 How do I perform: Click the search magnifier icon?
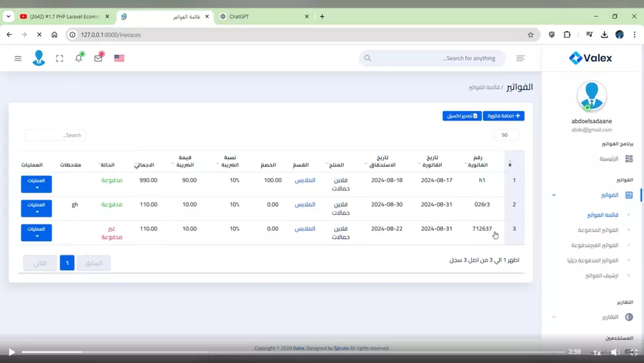(x=368, y=58)
